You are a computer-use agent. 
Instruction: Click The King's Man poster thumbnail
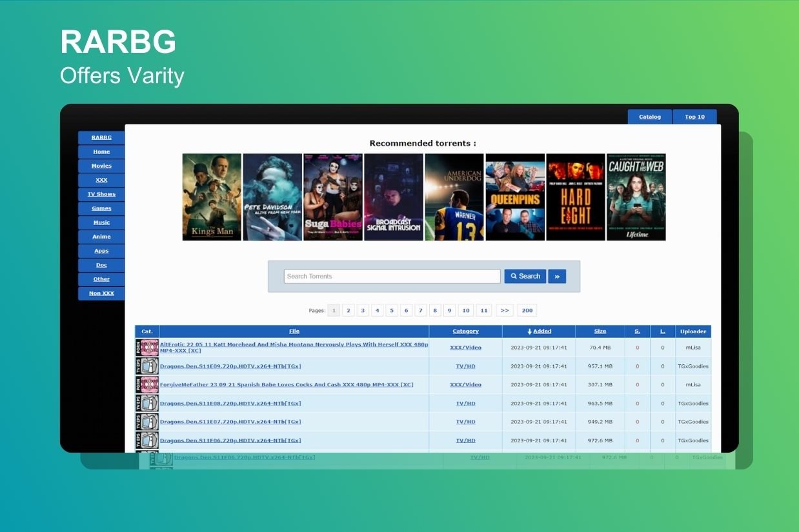(x=212, y=197)
